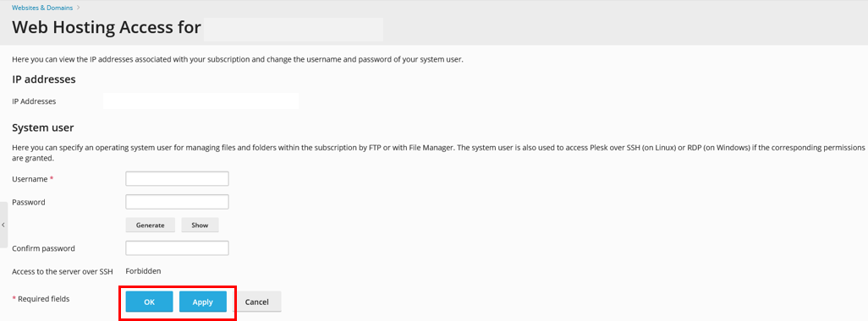Generate a new password with the Generate button
This screenshot has height=321, width=868.
pyautogui.click(x=151, y=225)
